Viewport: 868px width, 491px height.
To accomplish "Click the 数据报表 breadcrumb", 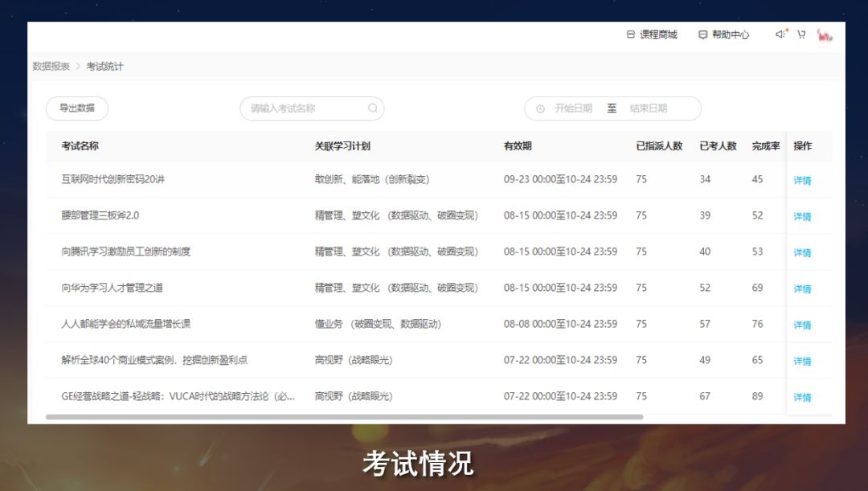I will point(51,66).
